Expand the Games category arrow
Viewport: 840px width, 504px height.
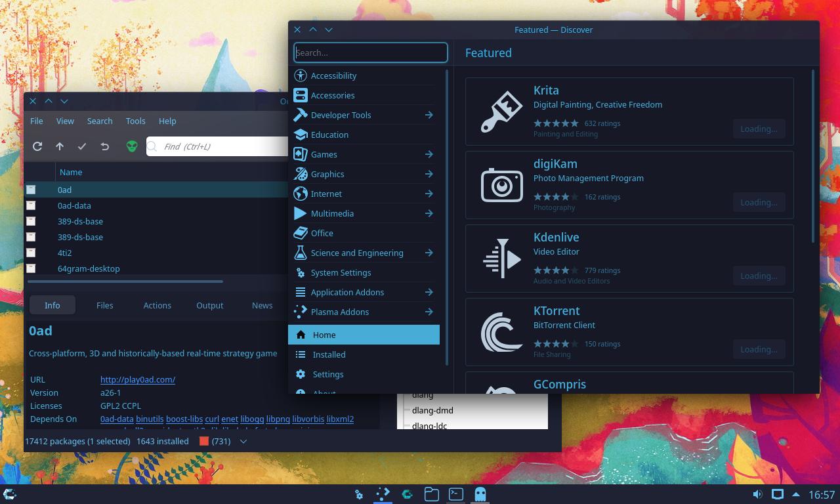coord(429,154)
